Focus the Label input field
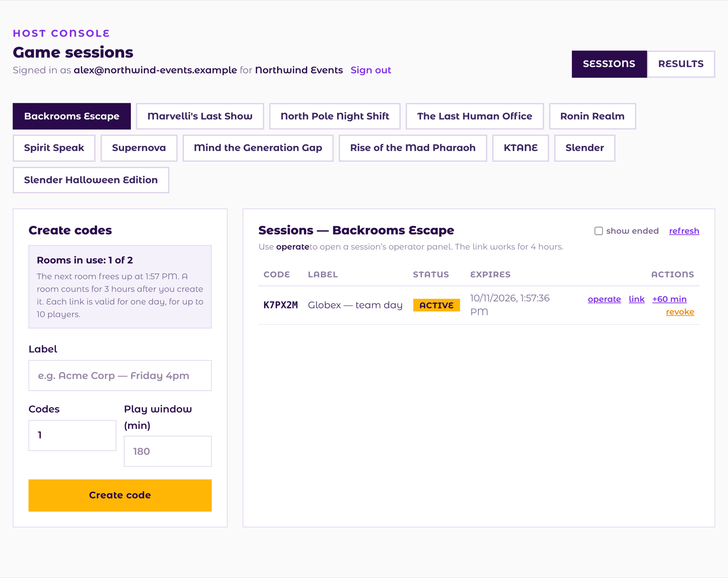This screenshot has width=728, height=578. pyautogui.click(x=120, y=376)
